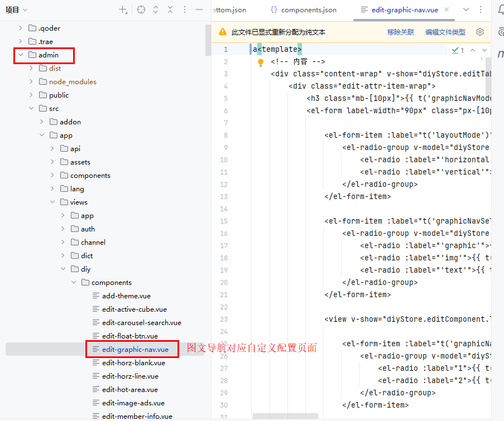Click the editor vertical scrollbar thumb
The width and height of the screenshot is (504, 421).
pyautogui.click(x=488, y=77)
